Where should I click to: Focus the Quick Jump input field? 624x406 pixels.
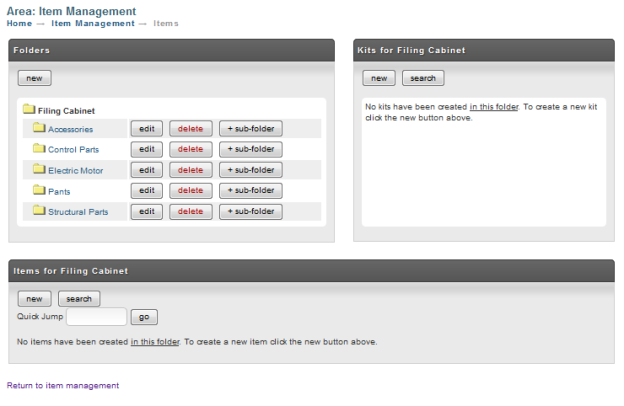pyautogui.click(x=97, y=317)
